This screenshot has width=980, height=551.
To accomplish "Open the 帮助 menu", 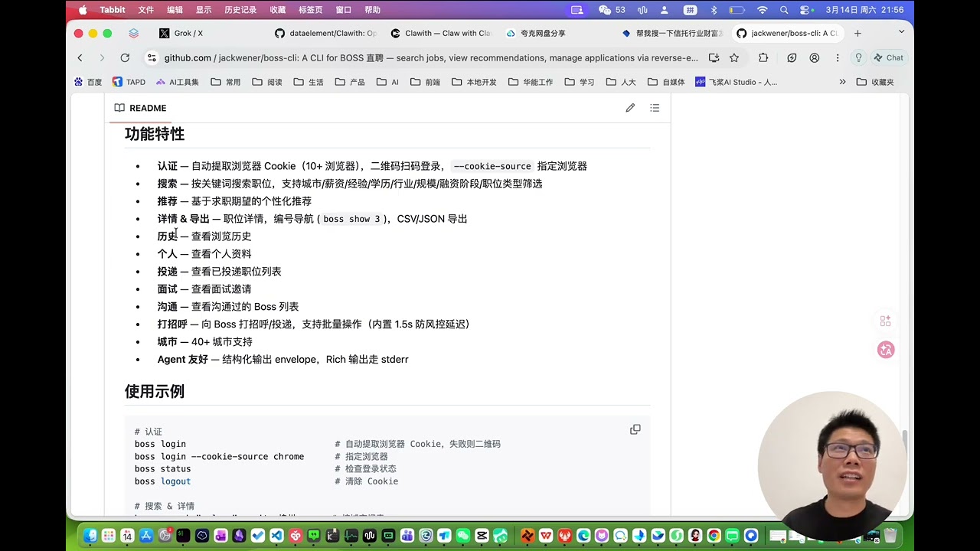I will (372, 10).
